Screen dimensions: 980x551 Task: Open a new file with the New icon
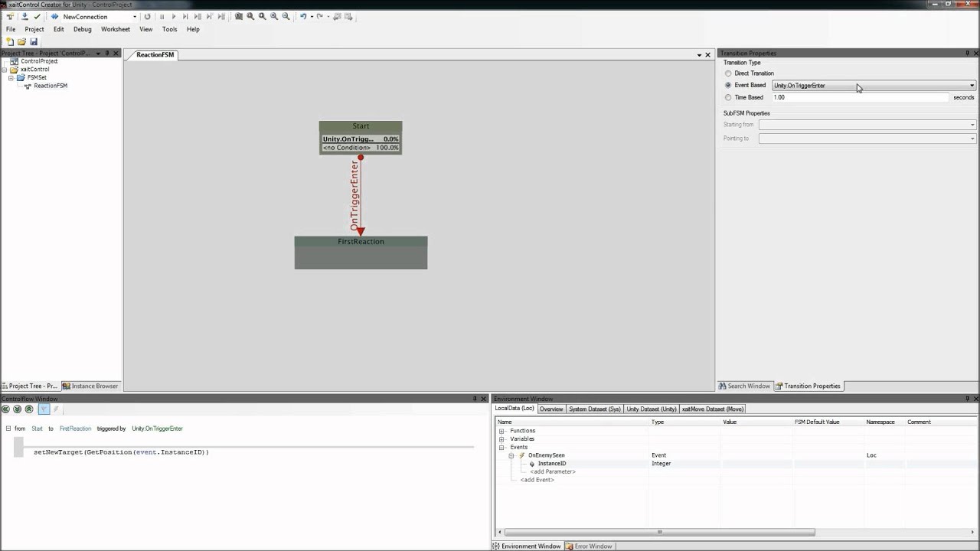click(10, 41)
